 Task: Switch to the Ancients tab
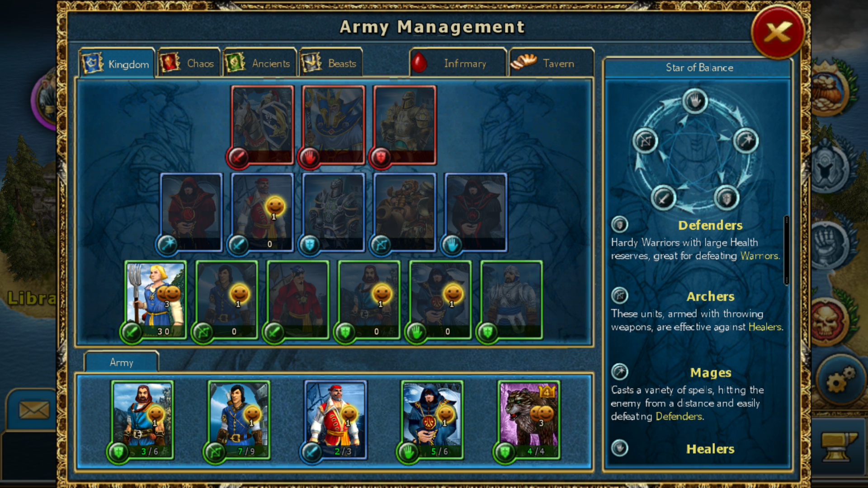tap(259, 63)
